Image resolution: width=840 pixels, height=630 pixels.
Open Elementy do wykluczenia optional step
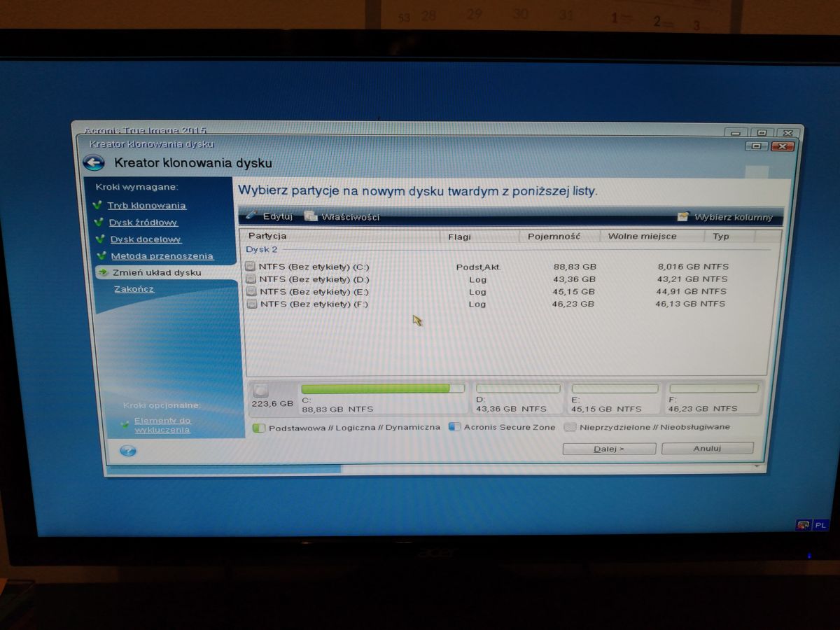click(162, 425)
